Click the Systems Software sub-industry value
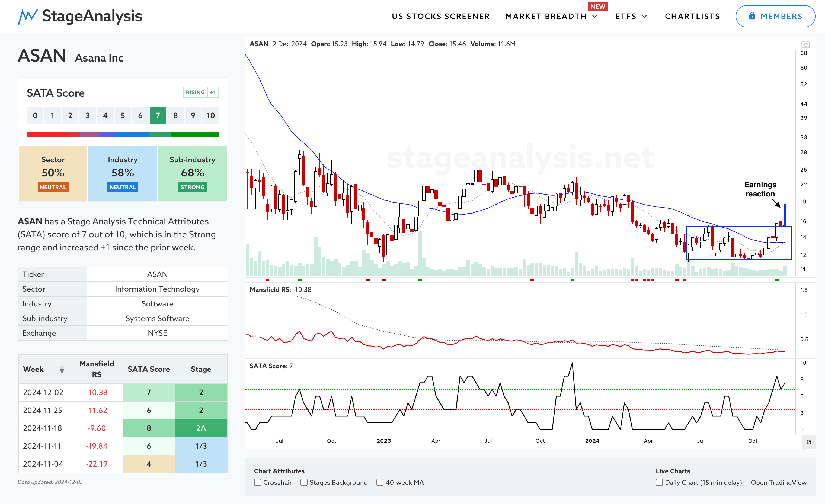 (157, 318)
